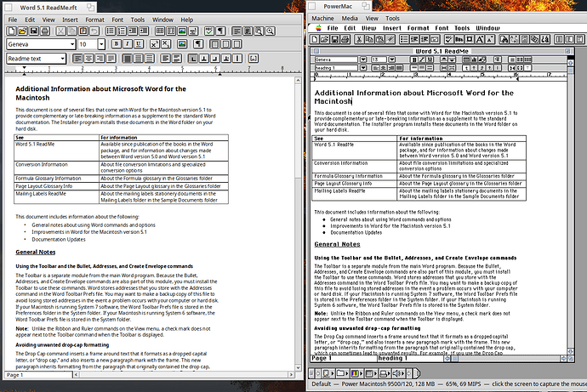Click insert table icon in ReadMe.rft toolbar
587x392 pixels.
[x=160, y=31]
